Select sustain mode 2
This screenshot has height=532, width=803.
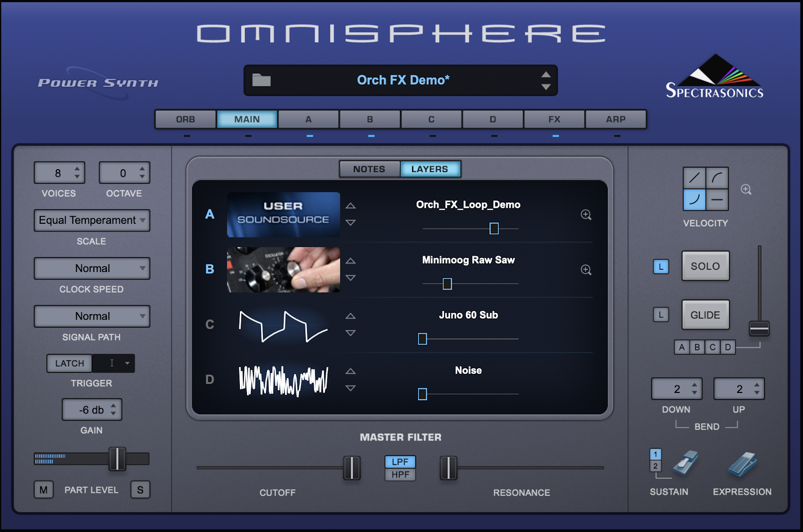(655, 466)
